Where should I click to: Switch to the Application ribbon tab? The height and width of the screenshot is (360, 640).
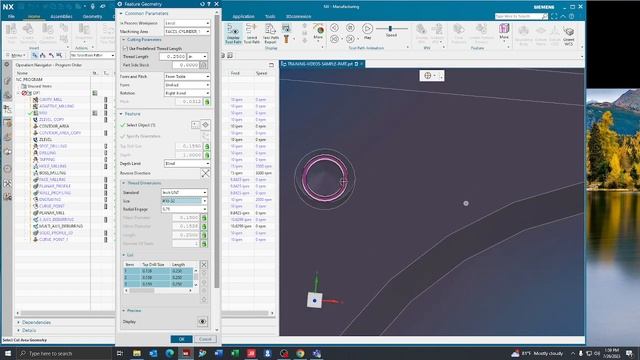[x=243, y=16]
